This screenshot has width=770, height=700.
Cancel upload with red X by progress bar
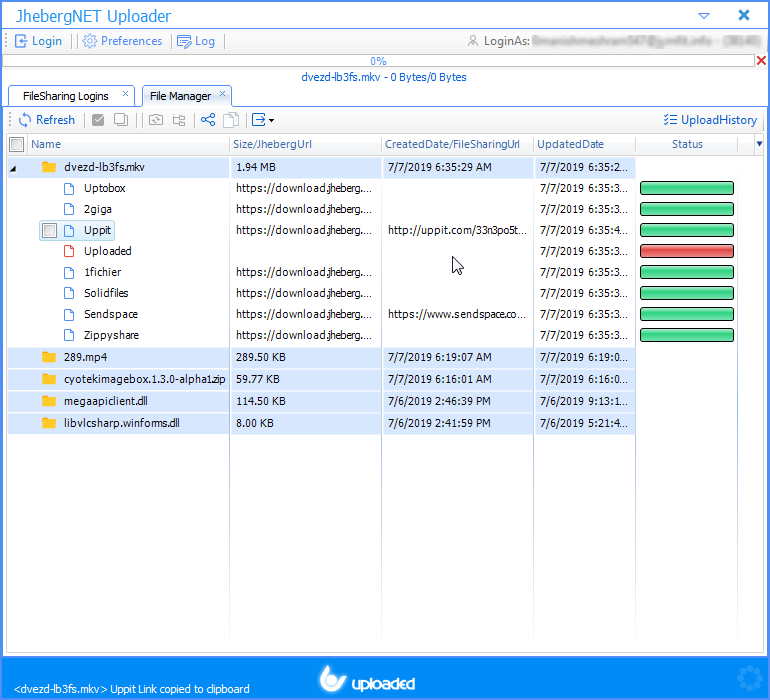tap(761, 60)
